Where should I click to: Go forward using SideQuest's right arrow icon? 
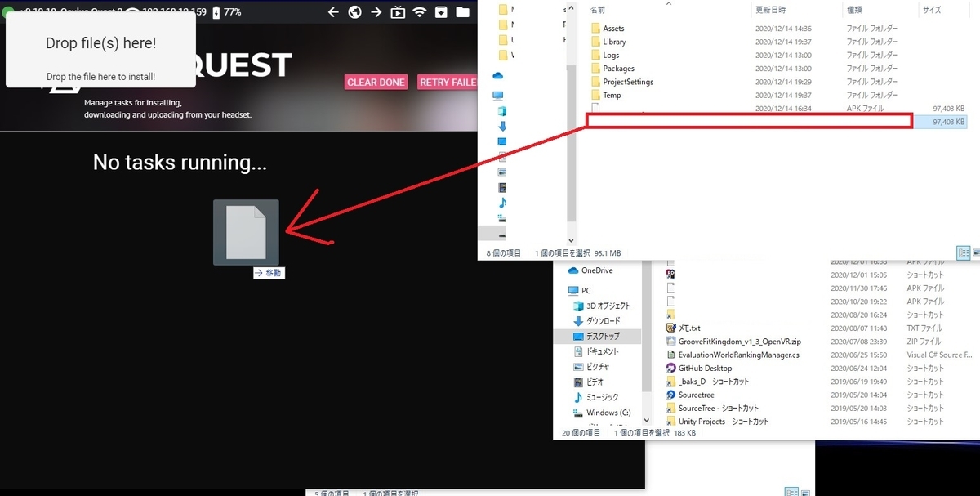tap(376, 12)
